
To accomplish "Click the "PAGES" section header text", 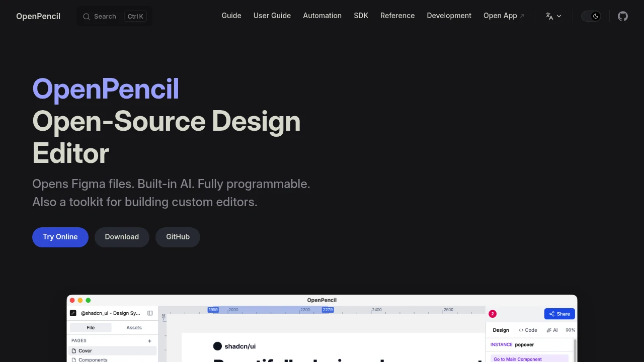I will pyautogui.click(x=79, y=340).
